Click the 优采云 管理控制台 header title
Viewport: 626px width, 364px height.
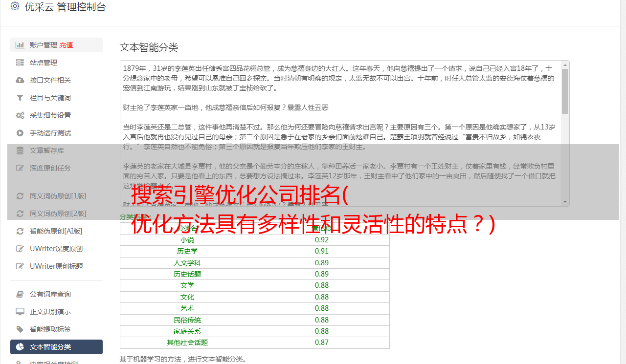point(65,7)
